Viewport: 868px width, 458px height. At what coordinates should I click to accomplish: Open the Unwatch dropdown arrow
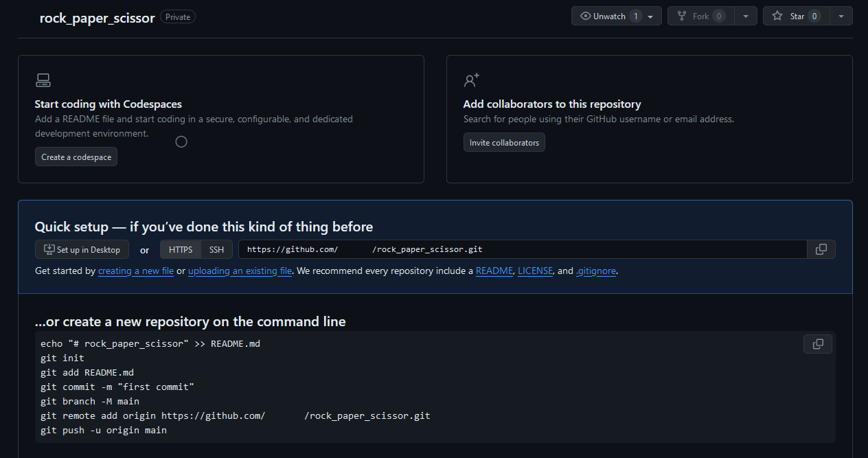click(650, 16)
